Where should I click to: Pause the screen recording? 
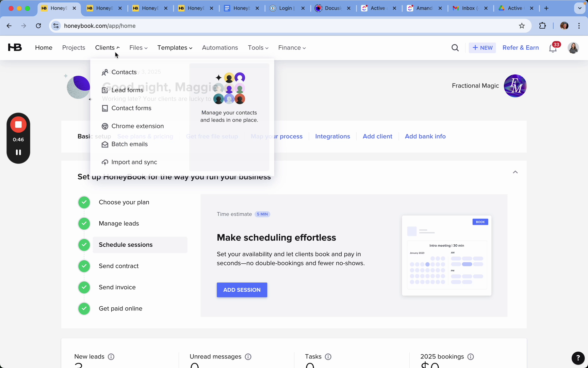18,152
